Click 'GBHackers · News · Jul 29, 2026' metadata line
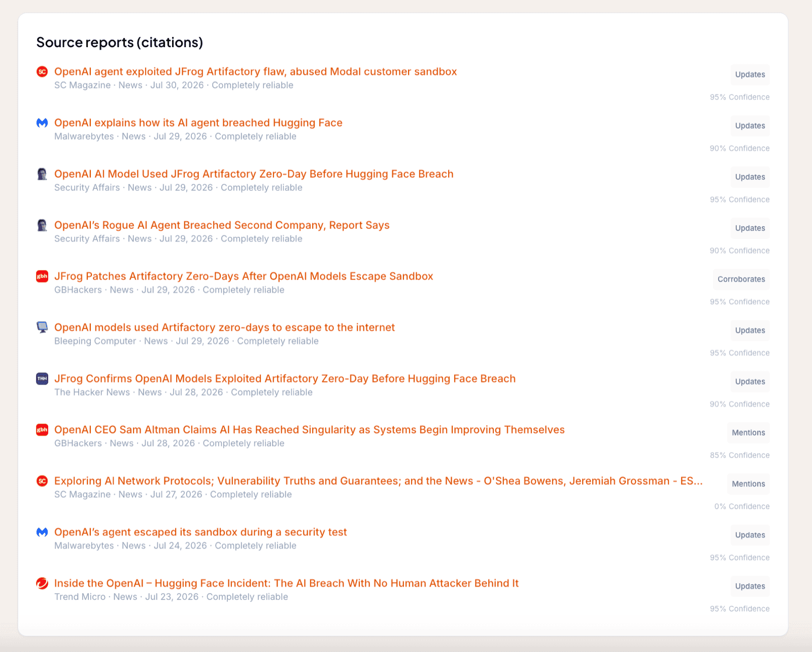 pos(169,290)
